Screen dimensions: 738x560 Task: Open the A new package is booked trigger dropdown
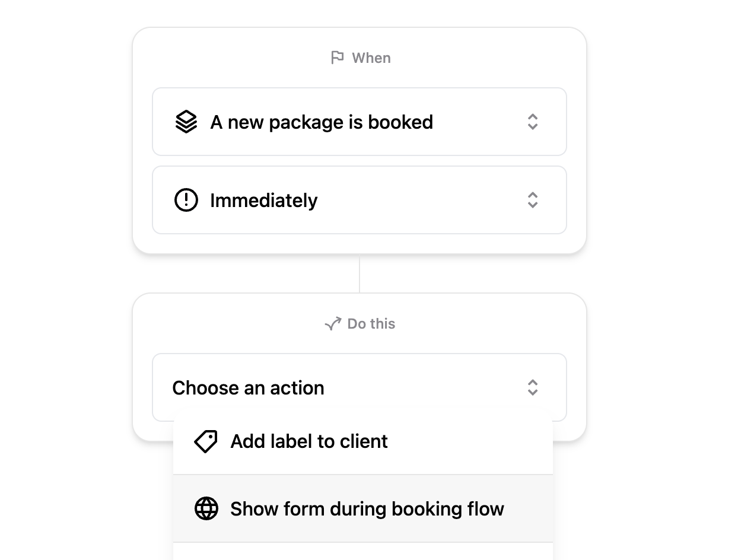click(360, 122)
